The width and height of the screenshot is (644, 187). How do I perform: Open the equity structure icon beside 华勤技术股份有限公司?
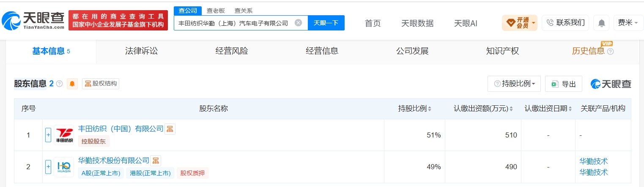pos(156,161)
